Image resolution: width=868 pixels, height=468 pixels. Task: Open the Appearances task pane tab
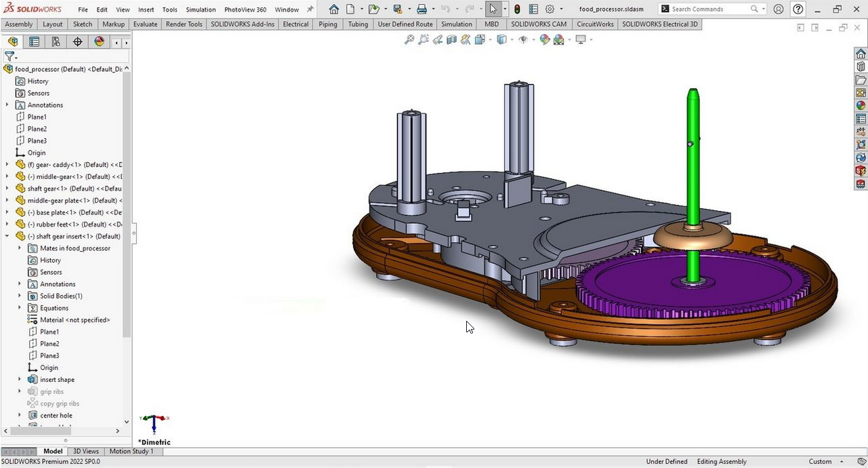[861, 105]
